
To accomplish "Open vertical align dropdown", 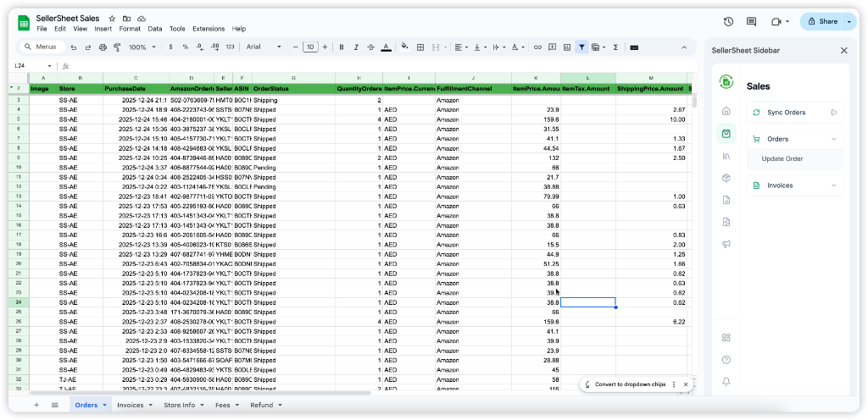I will 480,47.
